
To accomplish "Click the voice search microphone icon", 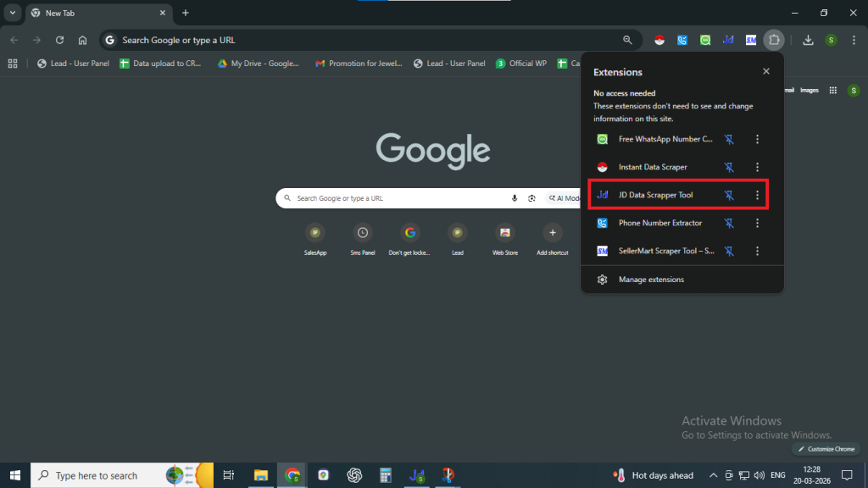I will point(514,198).
